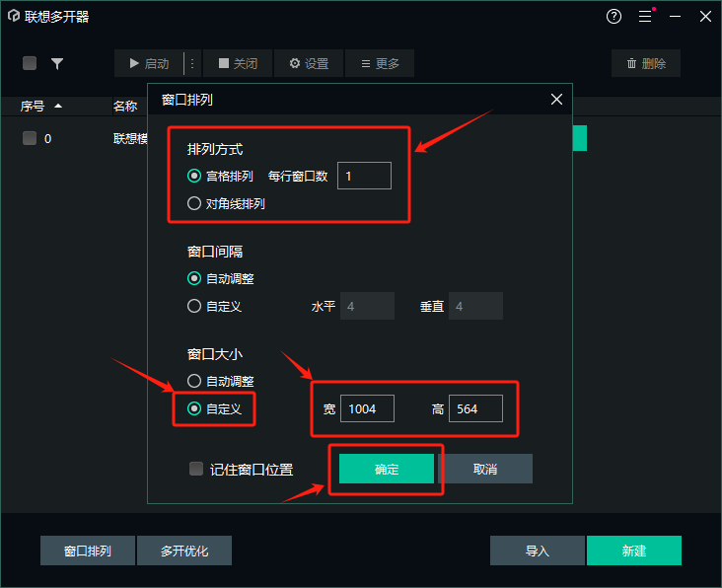Click the 新建 button
Screen dimensions: 722x588
click(x=634, y=551)
